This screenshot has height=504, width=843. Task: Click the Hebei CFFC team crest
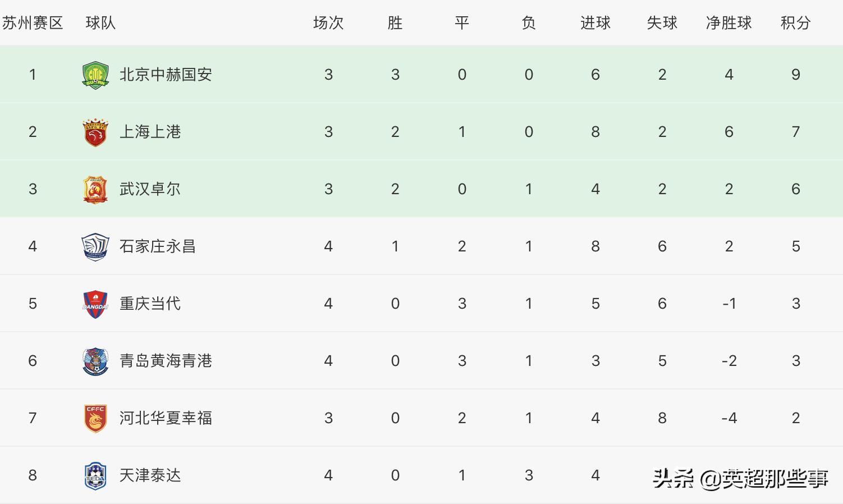(x=95, y=419)
